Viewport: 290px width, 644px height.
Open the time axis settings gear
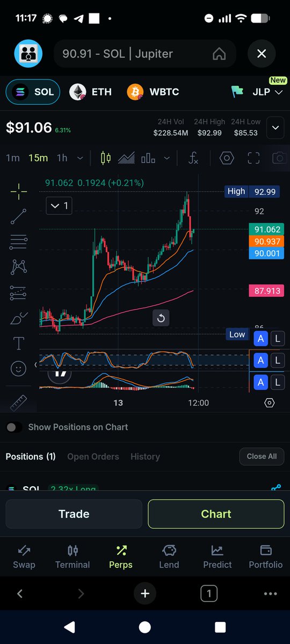pyautogui.click(x=270, y=402)
